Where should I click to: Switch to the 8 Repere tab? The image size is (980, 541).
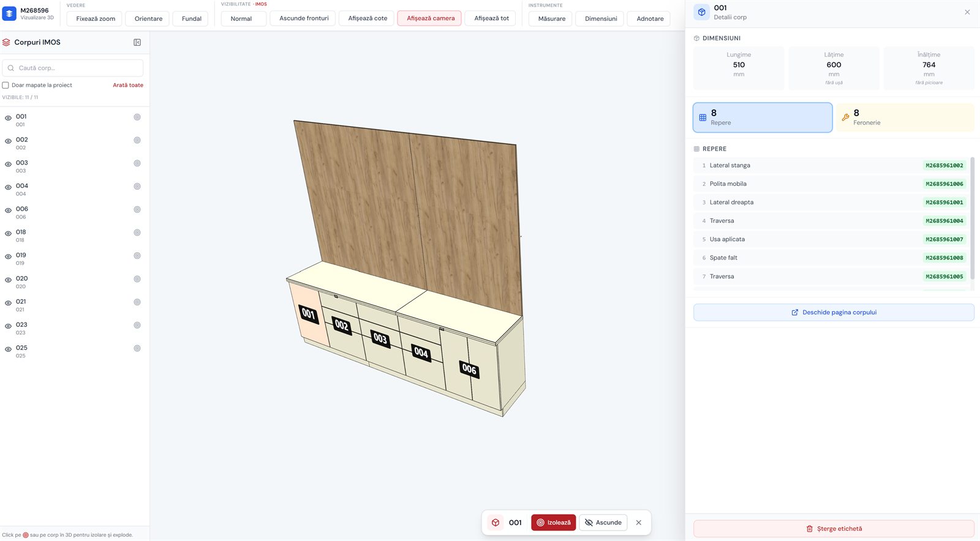coord(763,118)
